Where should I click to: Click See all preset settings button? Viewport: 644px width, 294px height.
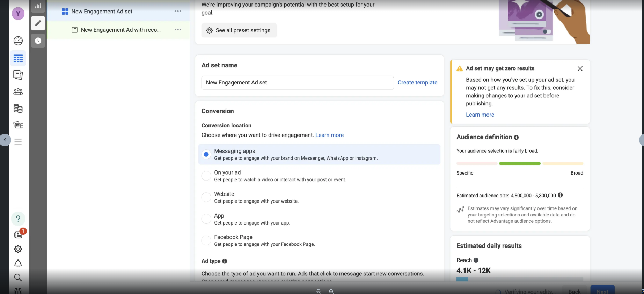239,30
